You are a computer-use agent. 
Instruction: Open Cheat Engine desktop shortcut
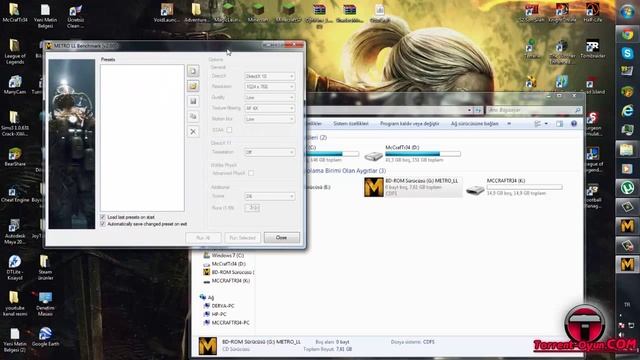click(15, 194)
